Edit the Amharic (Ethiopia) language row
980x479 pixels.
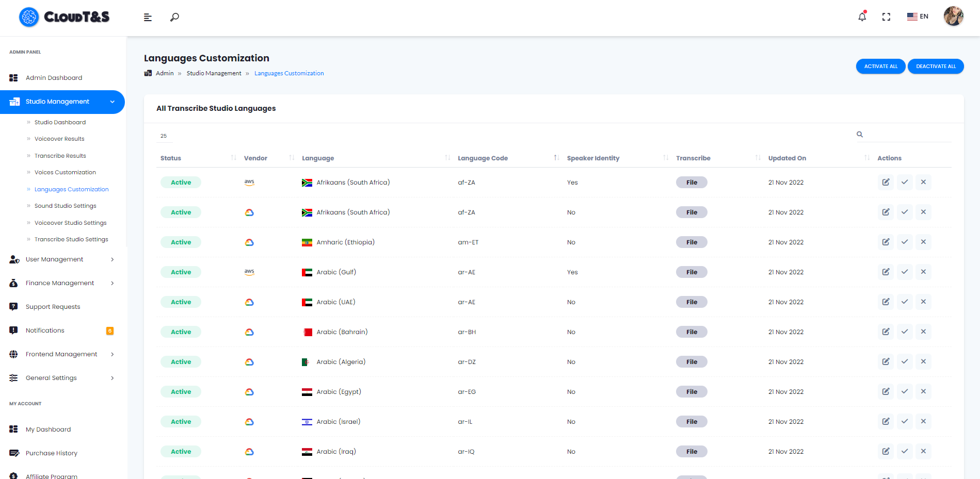tap(886, 242)
